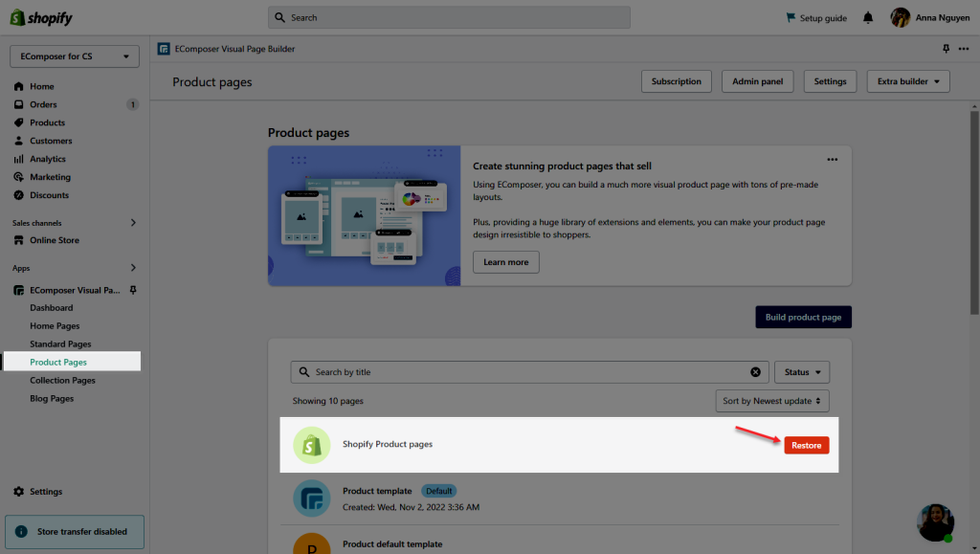Click the red Restore button
The image size is (980, 554).
(x=806, y=445)
